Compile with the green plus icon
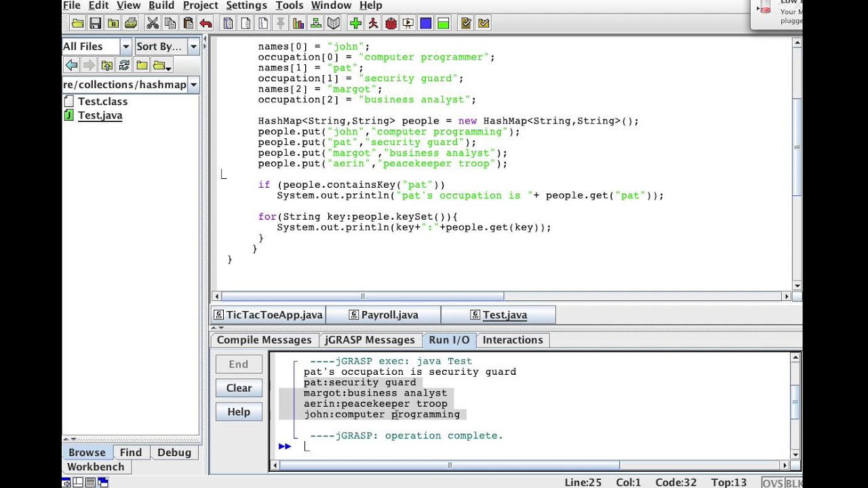The width and height of the screenshot is (868, 488). [355, 23]
